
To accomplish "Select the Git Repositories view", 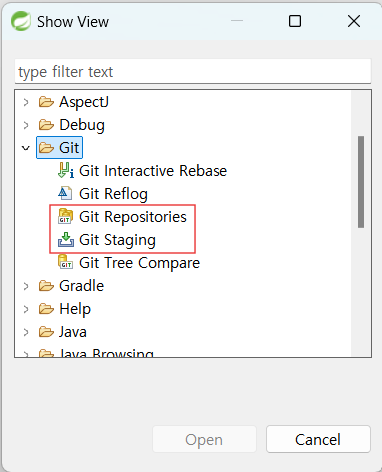I will [133, 217].
